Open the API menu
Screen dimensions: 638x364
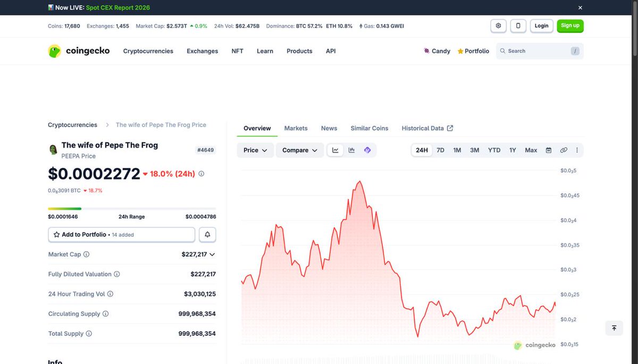[331, 51]
